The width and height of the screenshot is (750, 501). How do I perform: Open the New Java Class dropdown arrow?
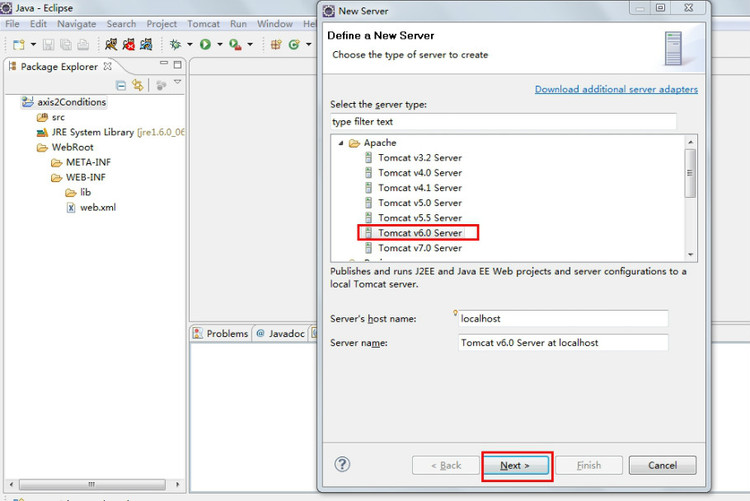tap(309, 45)
